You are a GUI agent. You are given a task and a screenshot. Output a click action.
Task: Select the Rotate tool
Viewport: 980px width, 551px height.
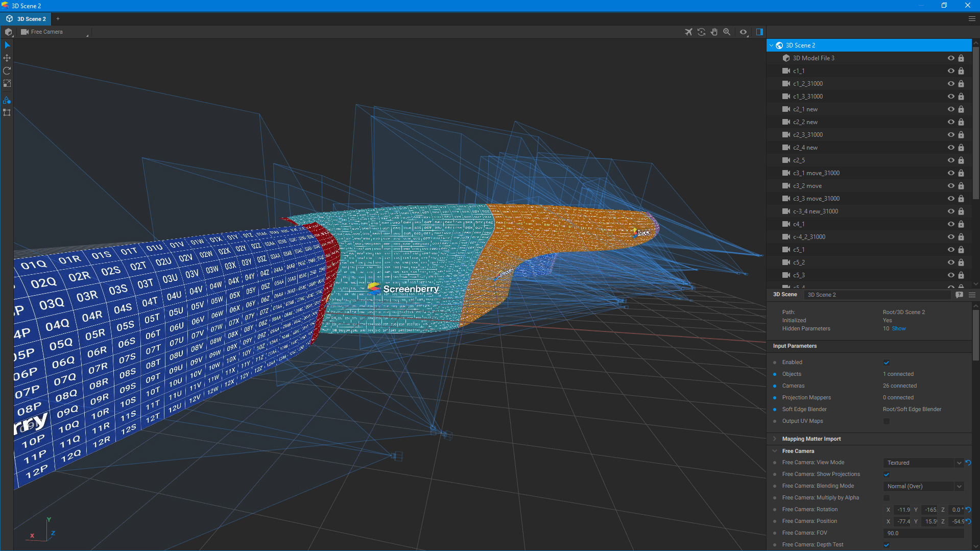point(7,70)
